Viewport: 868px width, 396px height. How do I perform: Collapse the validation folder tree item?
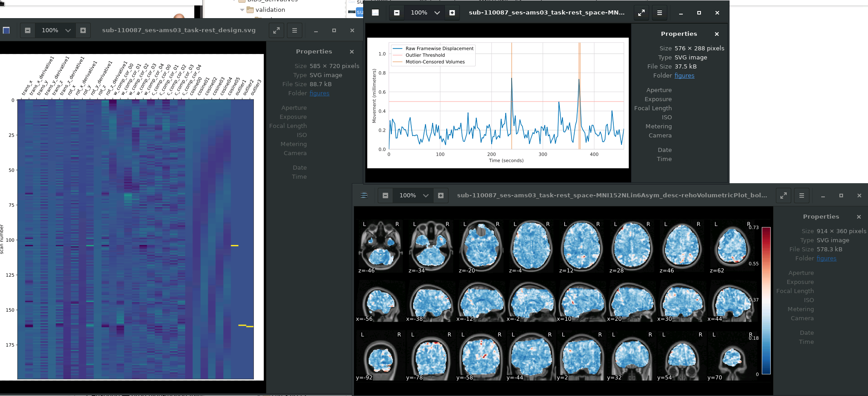click(x=242, y=10)
